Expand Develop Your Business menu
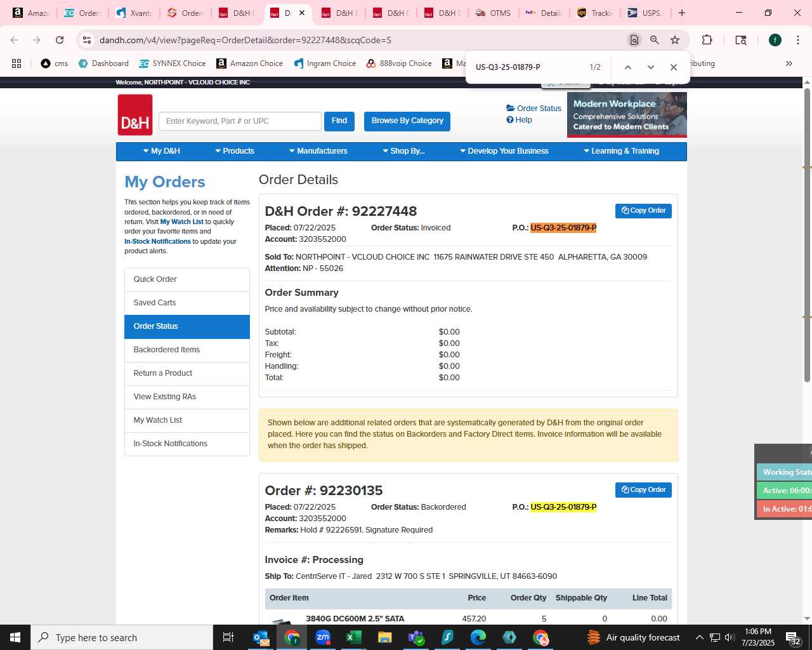The height and width of the screenshot is (650, 812). pyautogui.click(x=504, y=151)
